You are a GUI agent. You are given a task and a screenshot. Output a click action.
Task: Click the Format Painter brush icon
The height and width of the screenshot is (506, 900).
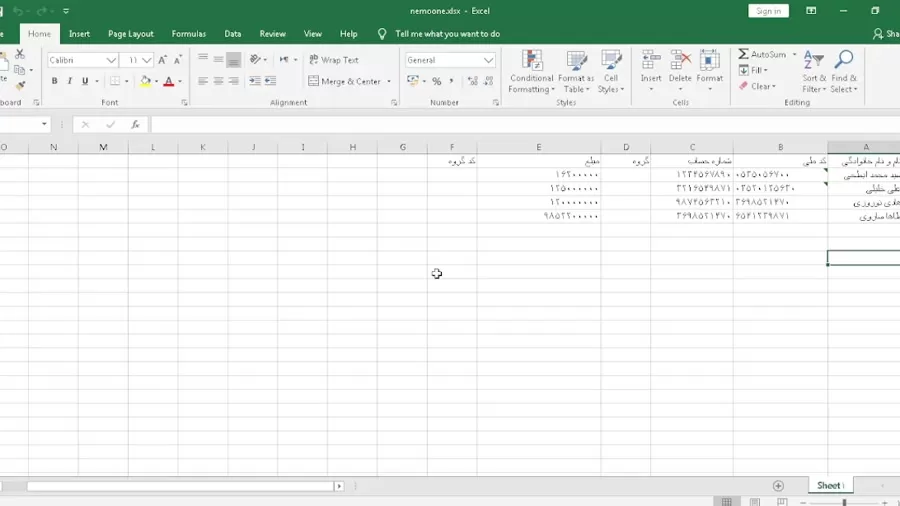(x=20, y=85)
